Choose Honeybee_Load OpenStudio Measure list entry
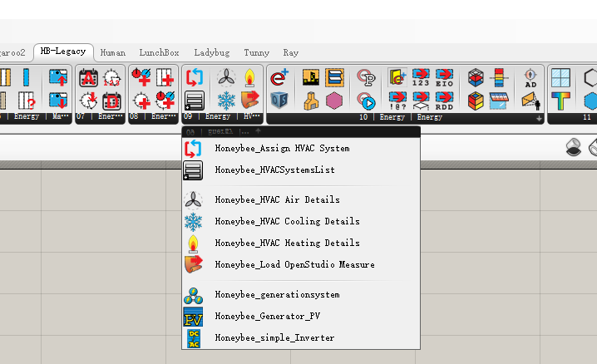597x364 pixels. coord(301,265)
